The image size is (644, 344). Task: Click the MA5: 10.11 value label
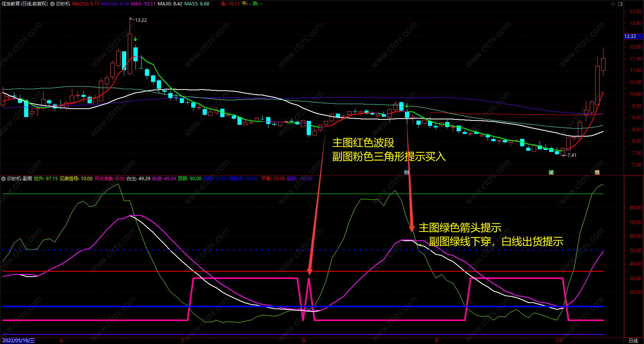pos(143,4)
